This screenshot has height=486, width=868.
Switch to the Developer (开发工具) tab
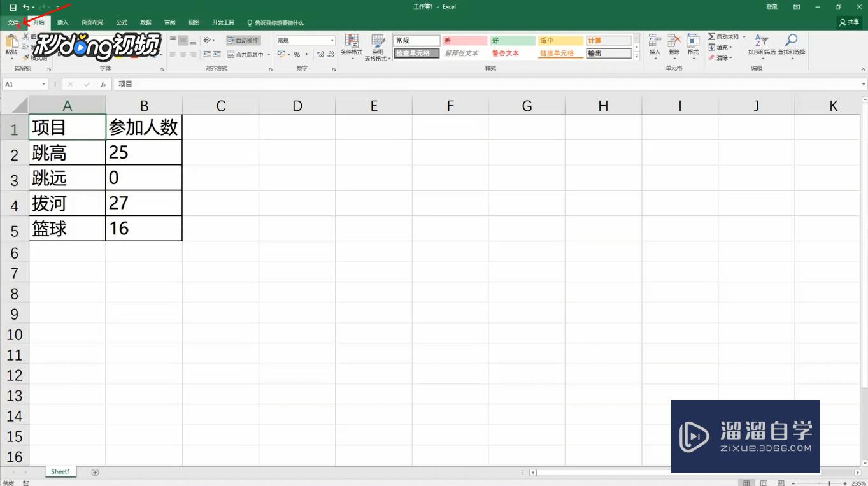(223, 22)
